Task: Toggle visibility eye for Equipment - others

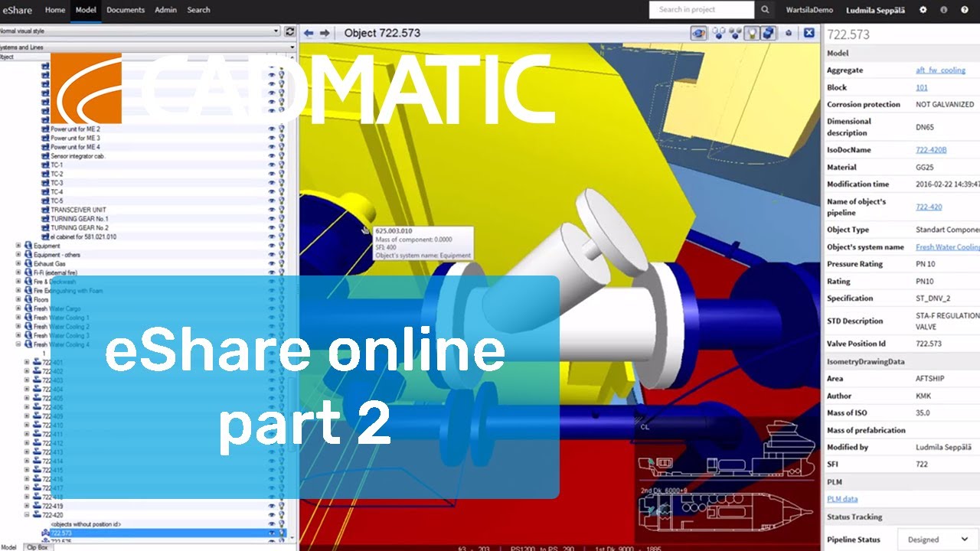Action: (x=272, y=255)
